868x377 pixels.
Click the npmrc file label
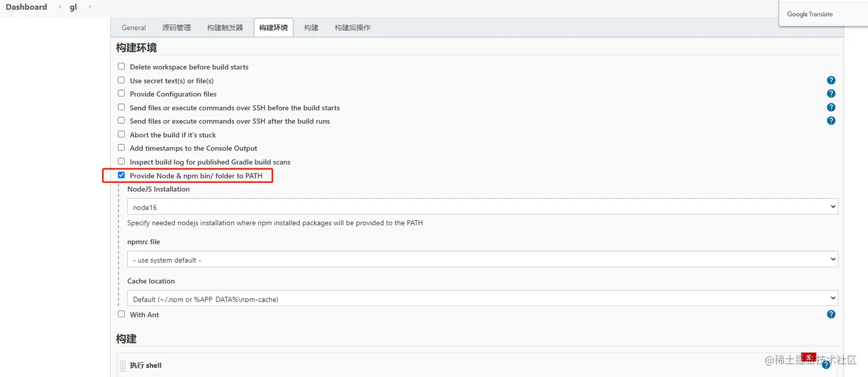pyautogui.click(x=144, y=242)
